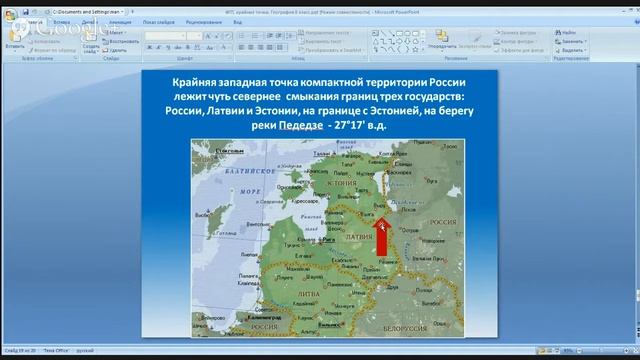This screenshot has width=640, height=360.
Task: Open the Вид ribbon tab
Action: [x=238, y=22]
